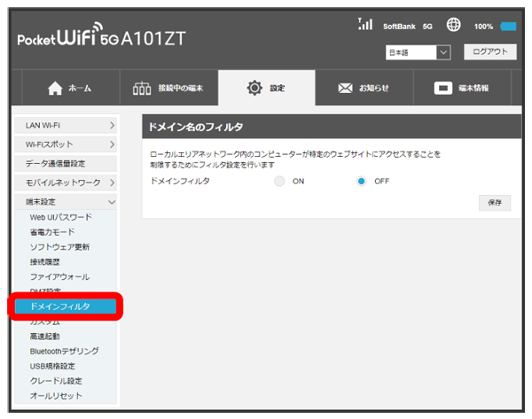Enable domain filter with ON radio
532x419 pixels.
tap(279, 181)
